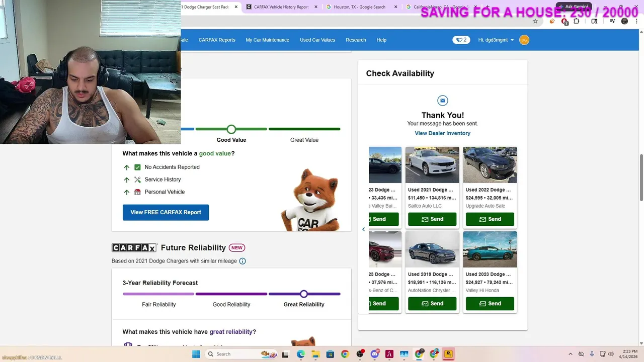The image size is (644, 362).
Task: Click 'Based on 2021 Dodge Chargers with similar mileage' text
Action: (174, 261)
